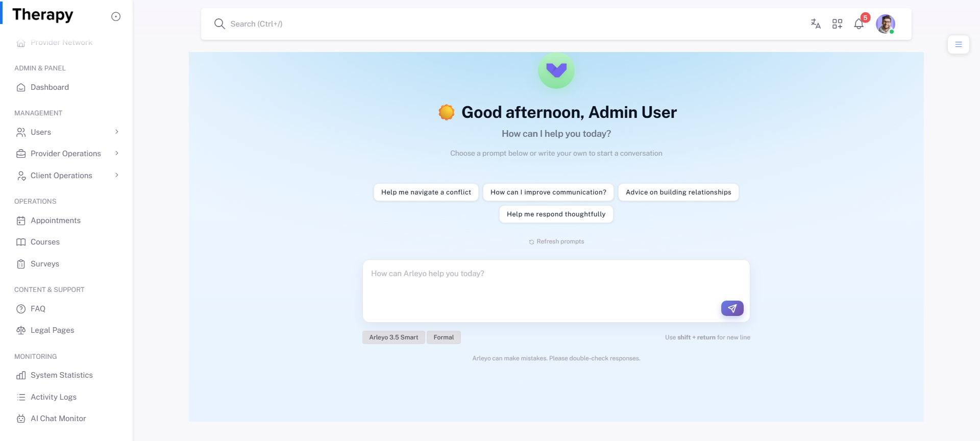Expand Client Operations chevron

pyautogui.click(x=117, y=175)
